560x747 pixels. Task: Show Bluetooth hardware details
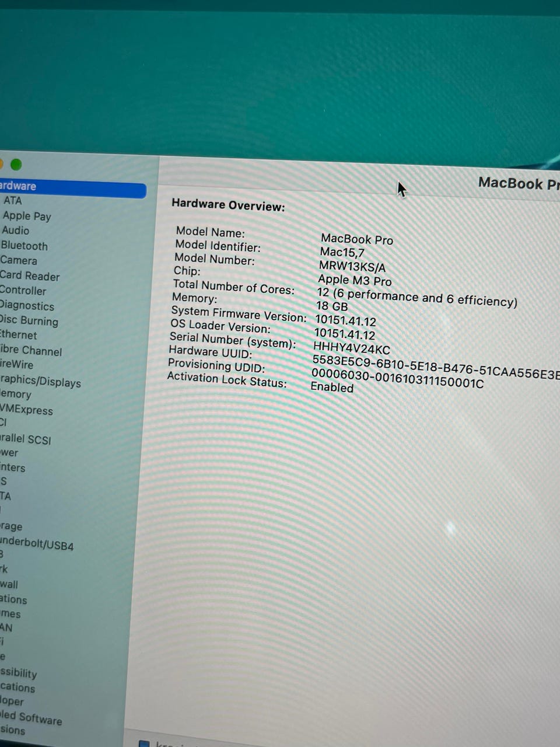(x=24, y=246)
